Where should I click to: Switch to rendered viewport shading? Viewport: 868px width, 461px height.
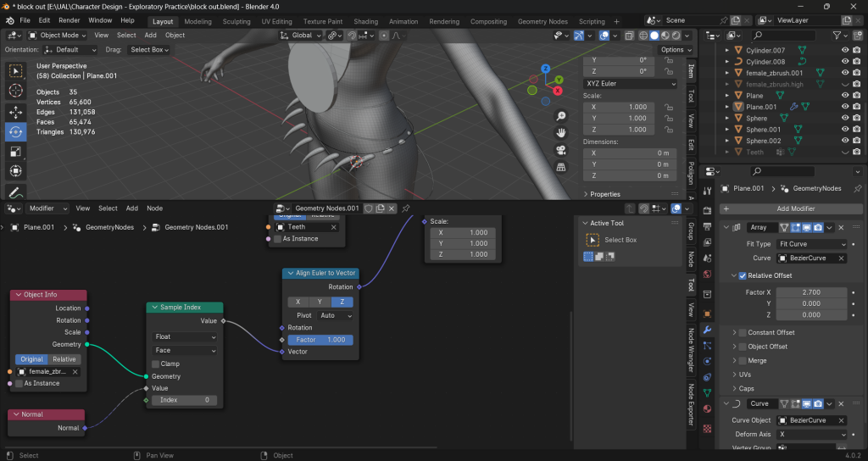(676, 36)
